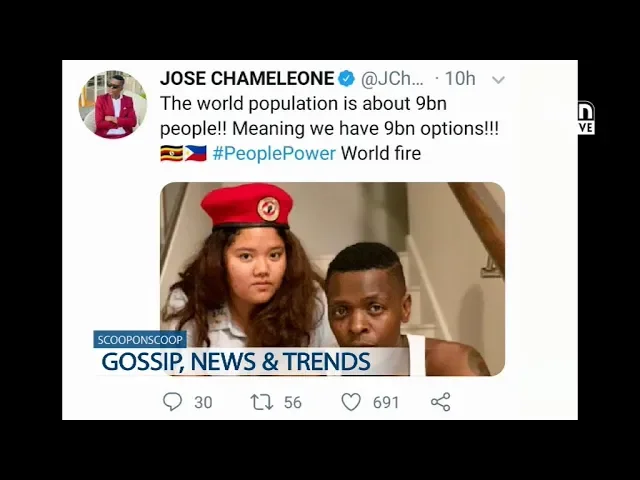Open the attached tweet photo
This screenshot has height=480, width=640.
(332, 279)
